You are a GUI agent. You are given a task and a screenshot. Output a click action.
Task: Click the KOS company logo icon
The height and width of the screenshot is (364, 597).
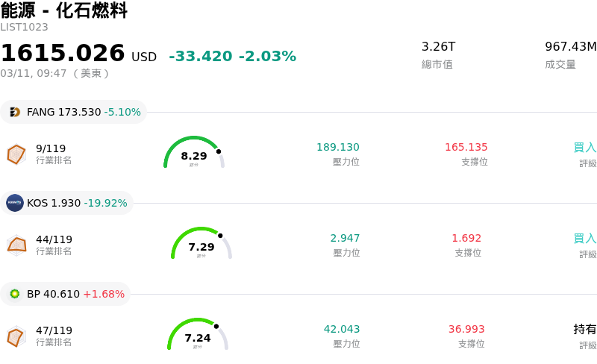tap(15, 203)
